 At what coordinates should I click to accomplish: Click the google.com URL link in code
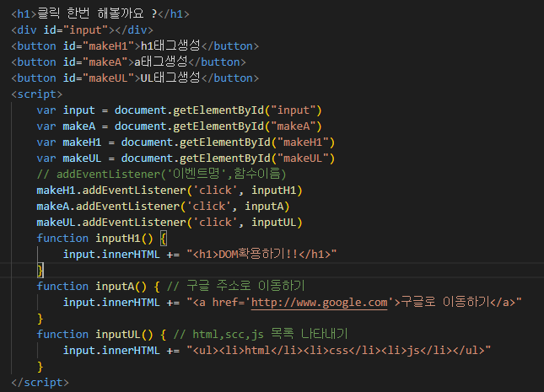(x=319, y=302)
